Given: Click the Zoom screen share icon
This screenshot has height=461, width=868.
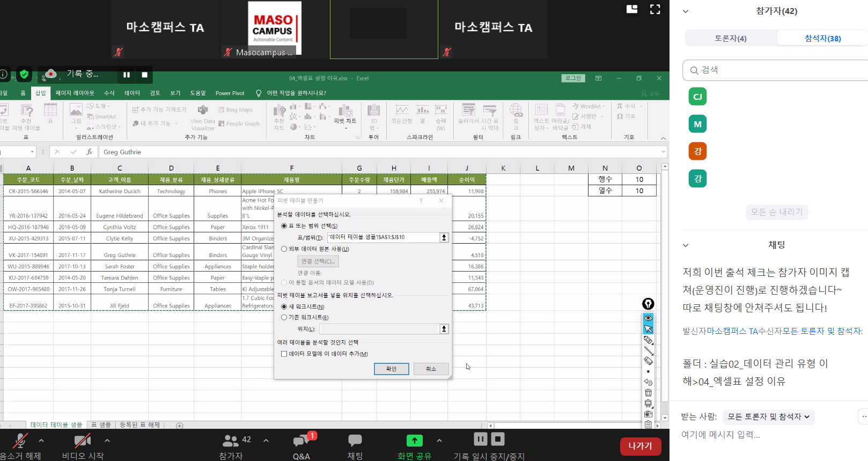Looking at the screenshot, I should (x=414, y=441).
